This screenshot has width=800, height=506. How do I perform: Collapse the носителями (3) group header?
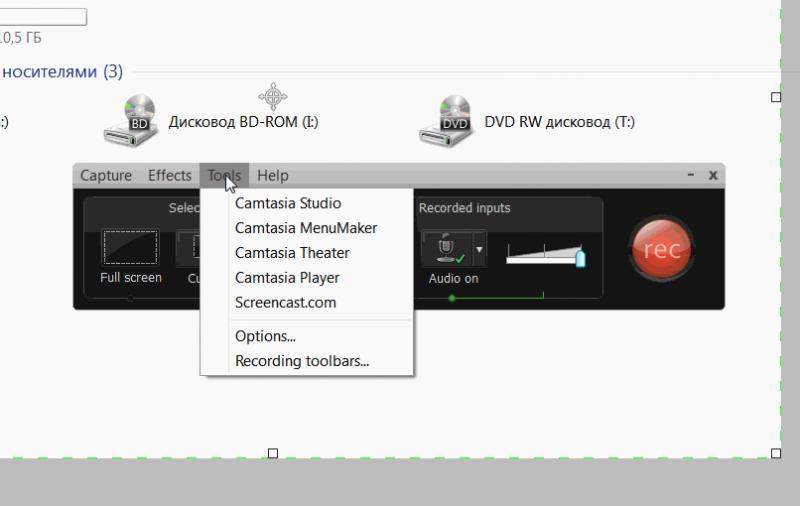[61, 71]
